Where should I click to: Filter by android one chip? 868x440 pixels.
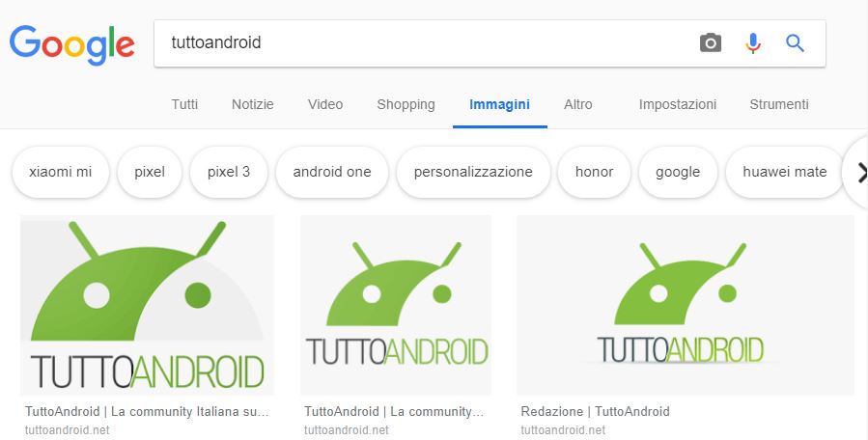click(x=331, y=172)
